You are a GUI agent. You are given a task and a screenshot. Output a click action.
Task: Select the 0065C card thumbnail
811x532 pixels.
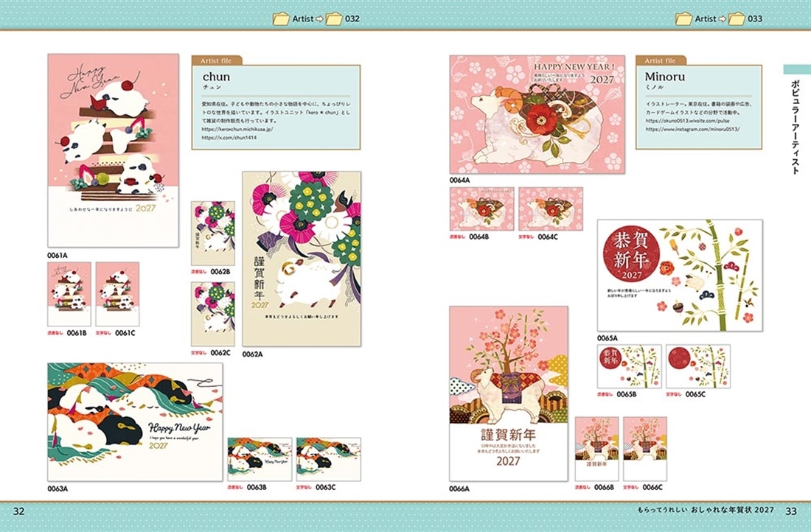[x=698, y=366]
